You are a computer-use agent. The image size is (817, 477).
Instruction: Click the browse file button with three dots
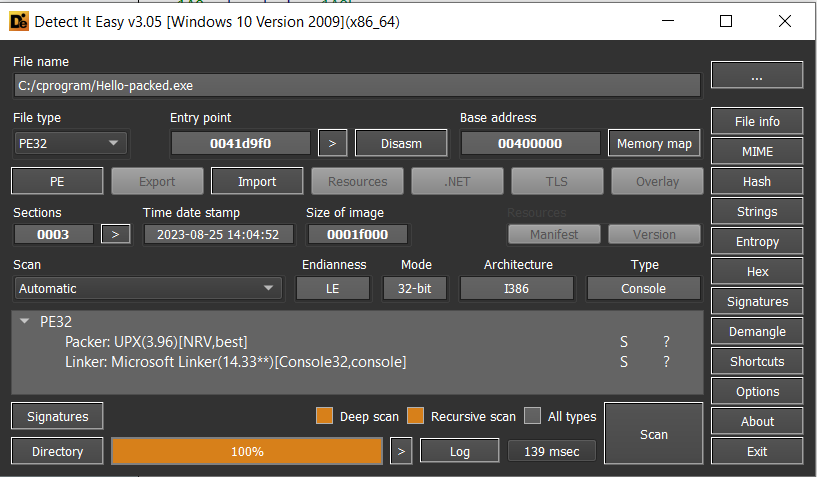pyautogui.click(x=756, y=76)
